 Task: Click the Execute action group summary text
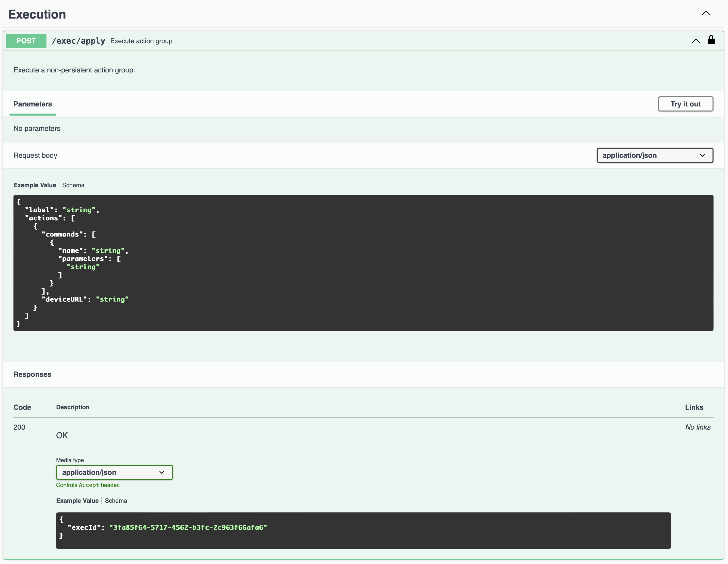[141, 41]
